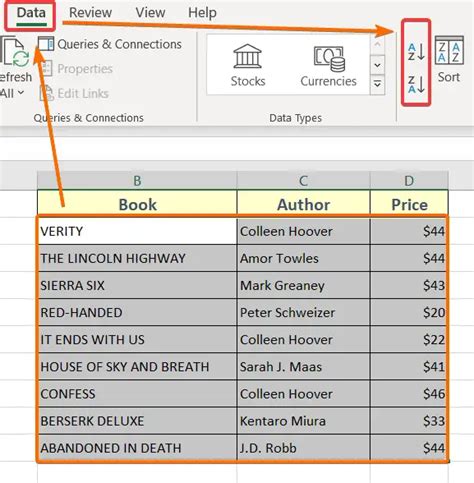This screenshot has height=483, width=474.
Task: Select the $33 price cell
Action: pos(409,421)
